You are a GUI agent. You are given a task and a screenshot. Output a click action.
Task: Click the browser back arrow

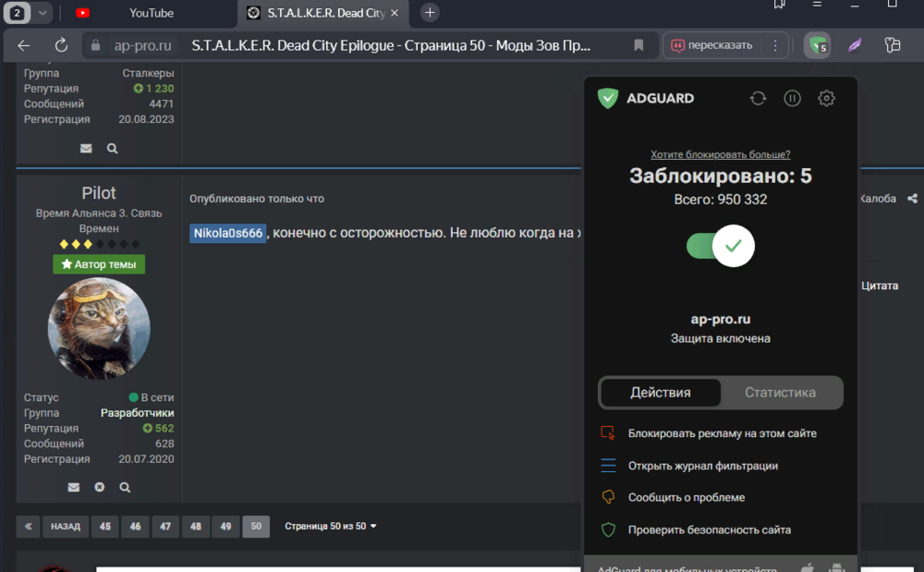(24, 45)
